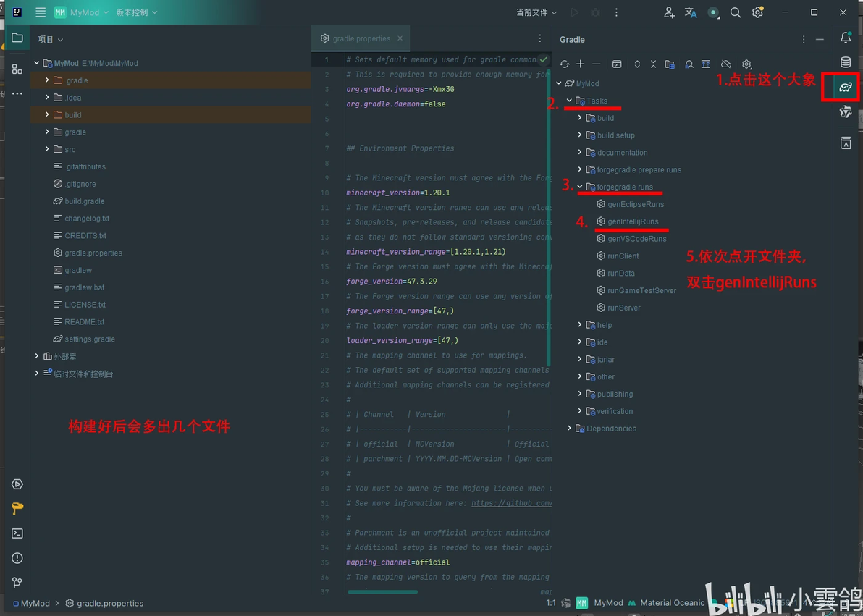Click Material Oceanic theme status widget
Image resolution: width=863 pixels, height=616 pixels.
point(667,603)
